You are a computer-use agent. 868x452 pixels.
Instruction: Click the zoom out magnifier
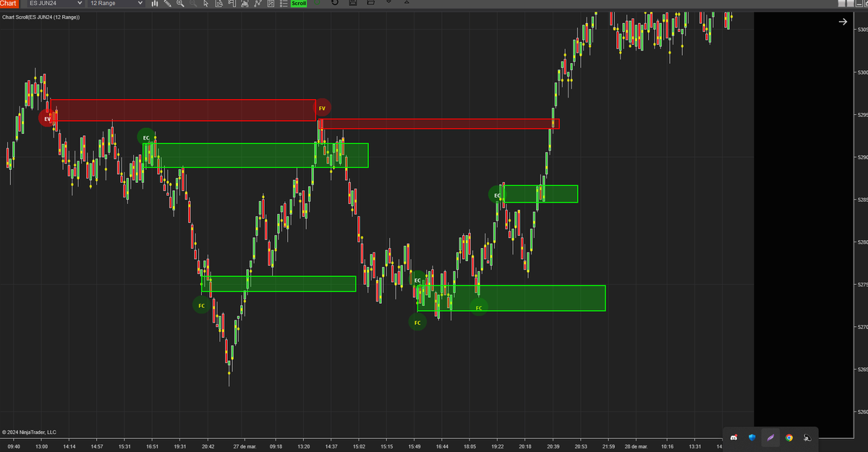coord(193,4)
